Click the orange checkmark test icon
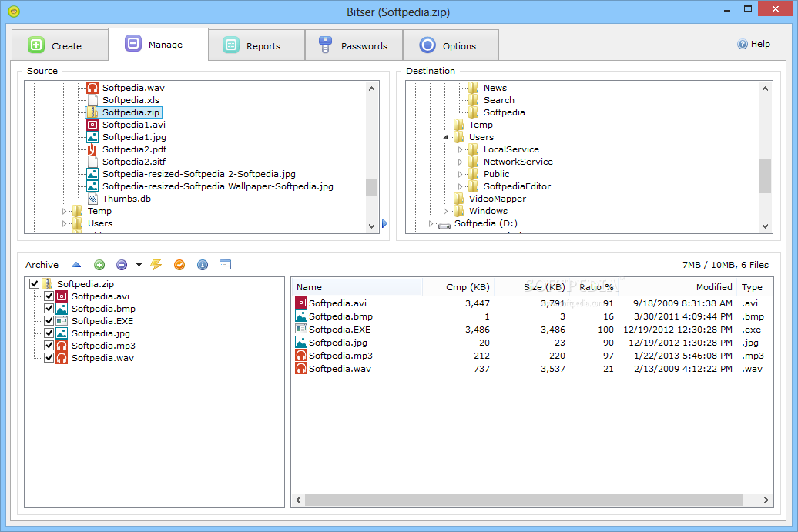Image resolution: width=798 pixels, height=532 pixels. (x=179, y=265)
